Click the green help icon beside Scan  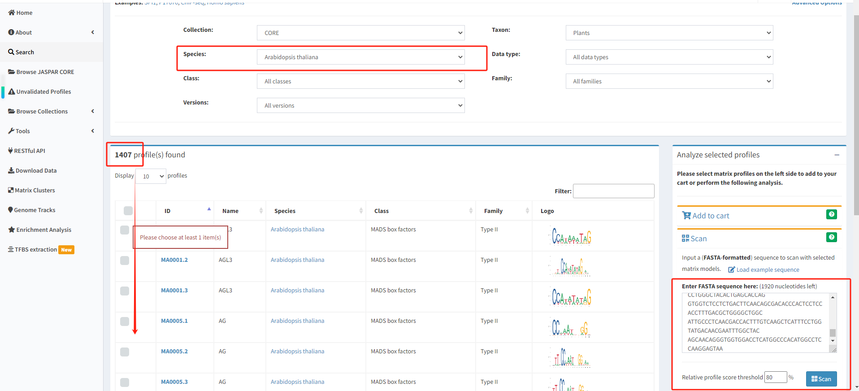tap(832, 238)
